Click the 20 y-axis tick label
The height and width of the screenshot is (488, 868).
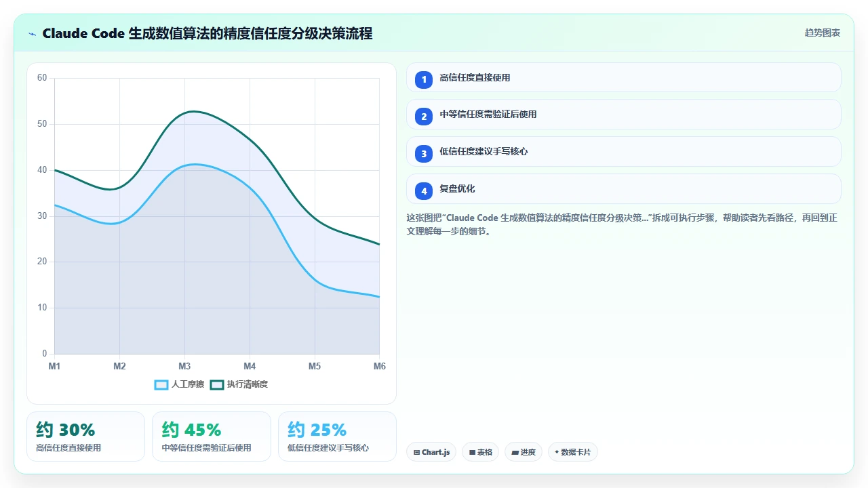coord(42,262)
